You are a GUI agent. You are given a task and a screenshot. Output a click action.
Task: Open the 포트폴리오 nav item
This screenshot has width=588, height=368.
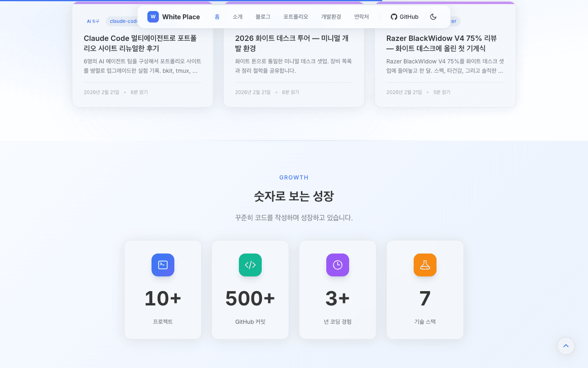(x=295, y=17)
